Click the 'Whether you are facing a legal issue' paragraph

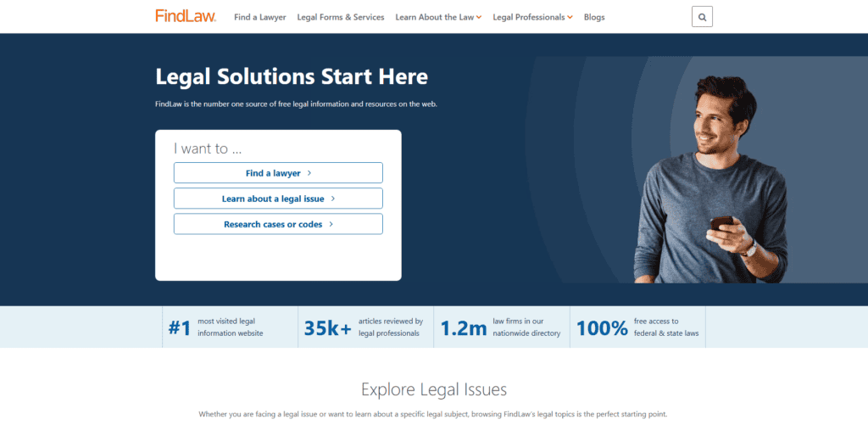tap(433, 415)
